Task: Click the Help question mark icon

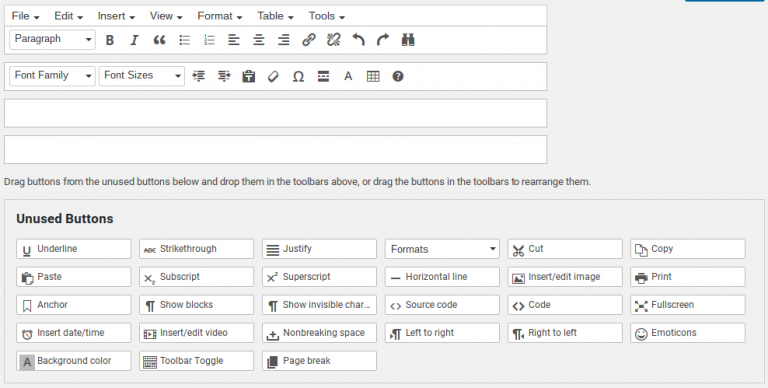Action: pyautogui.click(x=398, y=76)
